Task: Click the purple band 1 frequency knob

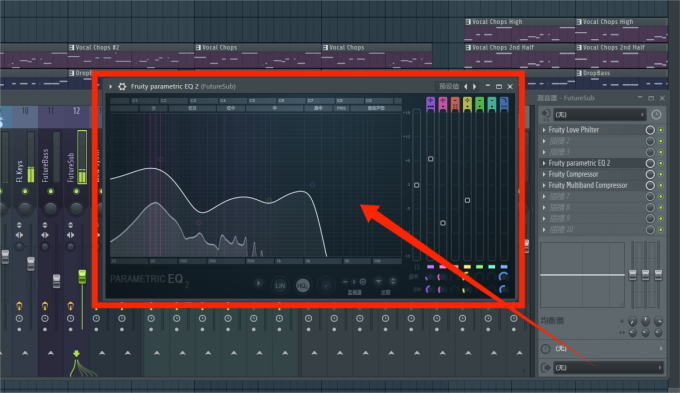Action: tap(429, 277)
